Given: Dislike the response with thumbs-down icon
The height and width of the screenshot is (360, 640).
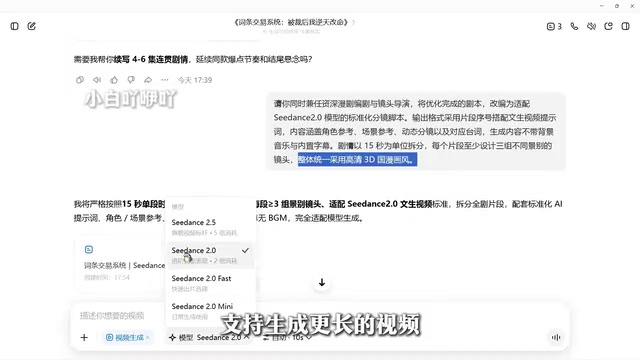Looking at the screenshot, I should [131, 80].
